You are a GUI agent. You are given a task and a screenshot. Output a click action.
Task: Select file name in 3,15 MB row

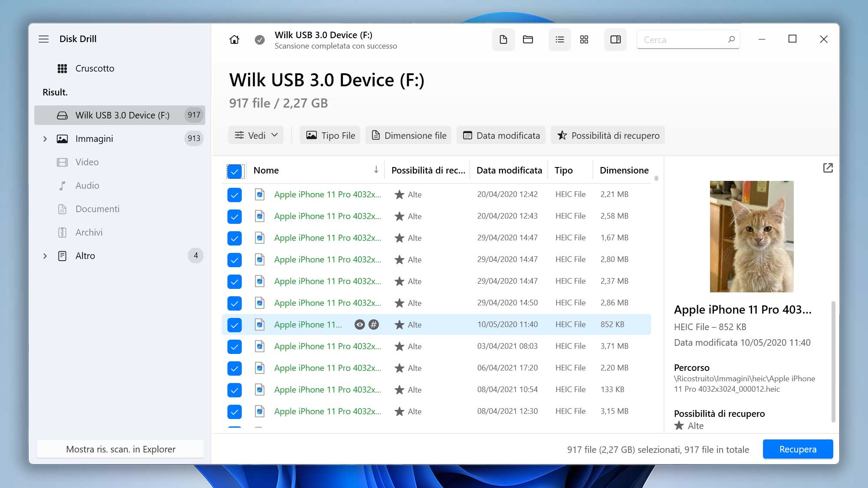tap(328, 411)
